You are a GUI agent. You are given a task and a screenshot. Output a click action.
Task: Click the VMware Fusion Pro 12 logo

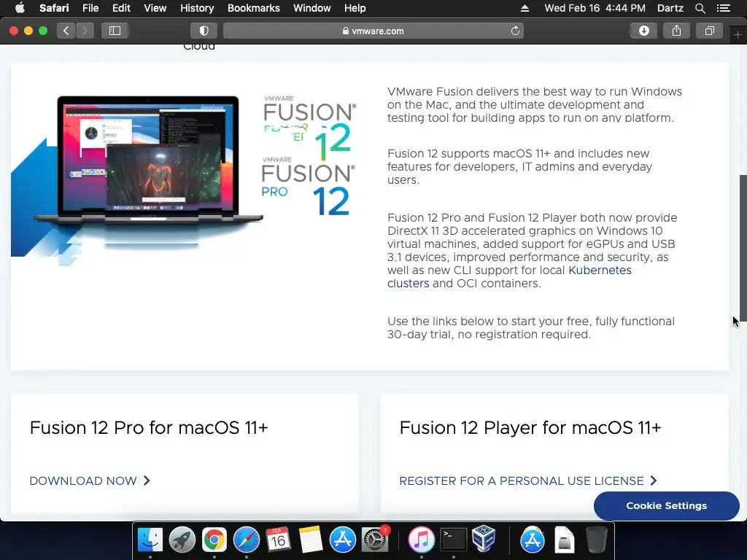point(309,186)
